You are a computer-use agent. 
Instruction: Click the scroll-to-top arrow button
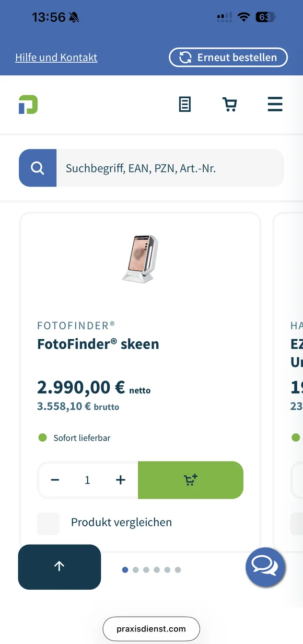point(59,567)
